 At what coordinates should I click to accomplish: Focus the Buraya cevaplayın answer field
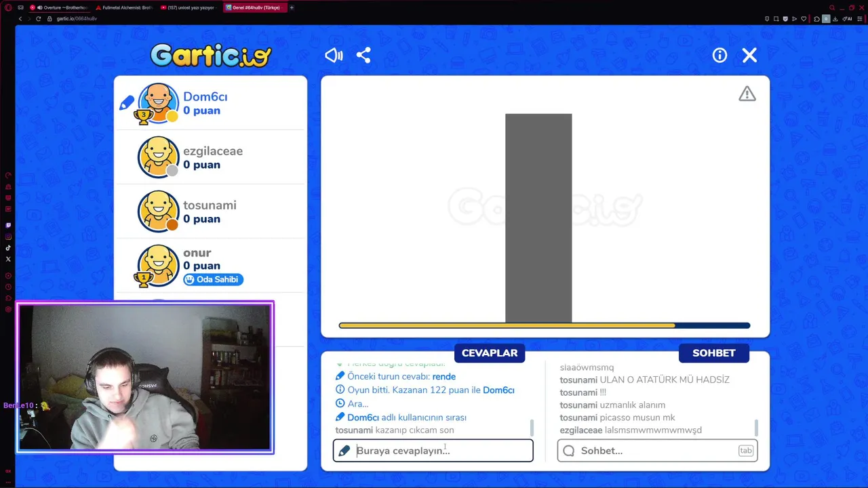(x=433, y=451)
